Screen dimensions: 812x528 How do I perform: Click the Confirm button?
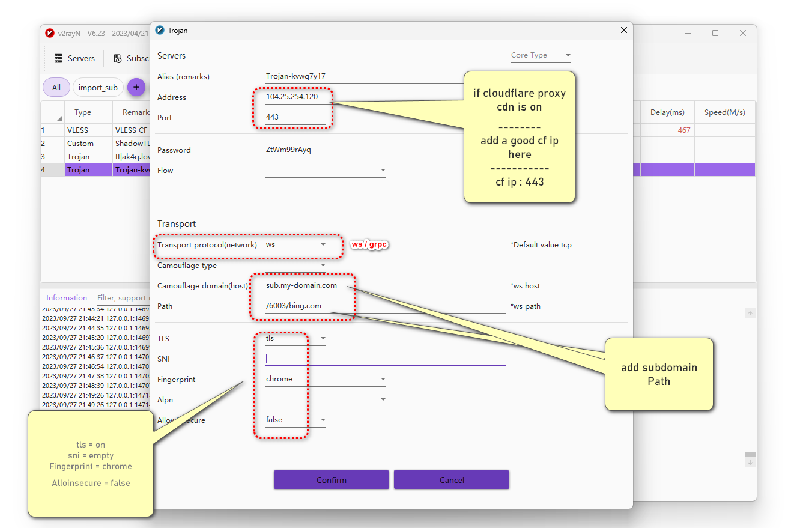(332, 480)
